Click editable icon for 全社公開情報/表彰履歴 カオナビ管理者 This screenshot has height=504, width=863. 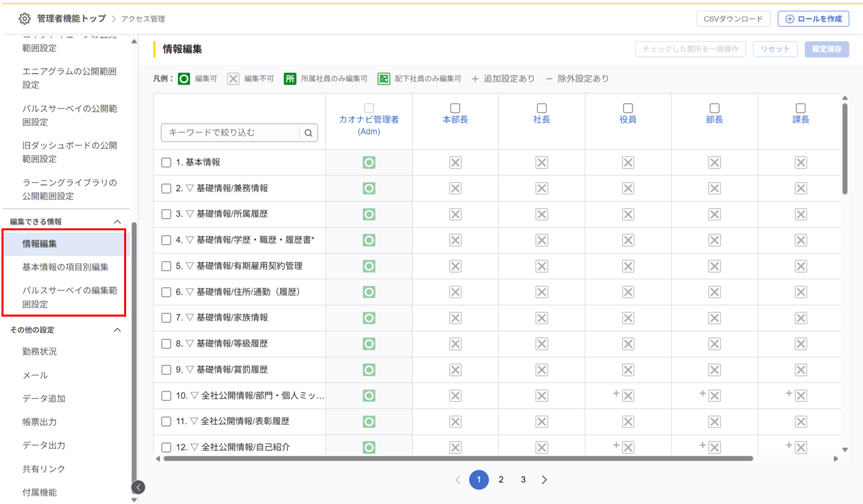tap(369, 422)
